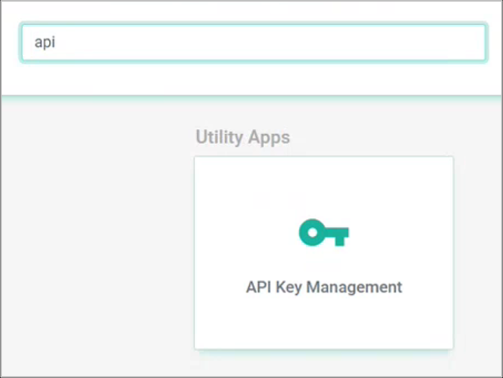503x378 pixels.
Task: Click the green key icon
Action: click(x=324, y=232)
